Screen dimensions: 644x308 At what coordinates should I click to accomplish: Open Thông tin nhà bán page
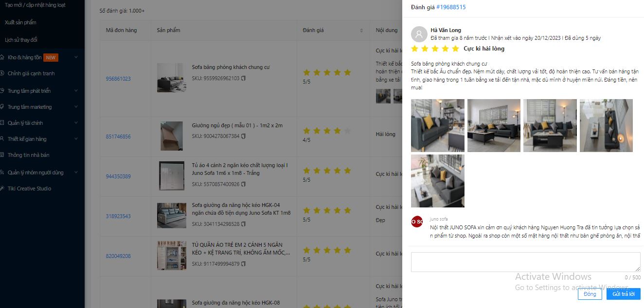tap(28, 155)
